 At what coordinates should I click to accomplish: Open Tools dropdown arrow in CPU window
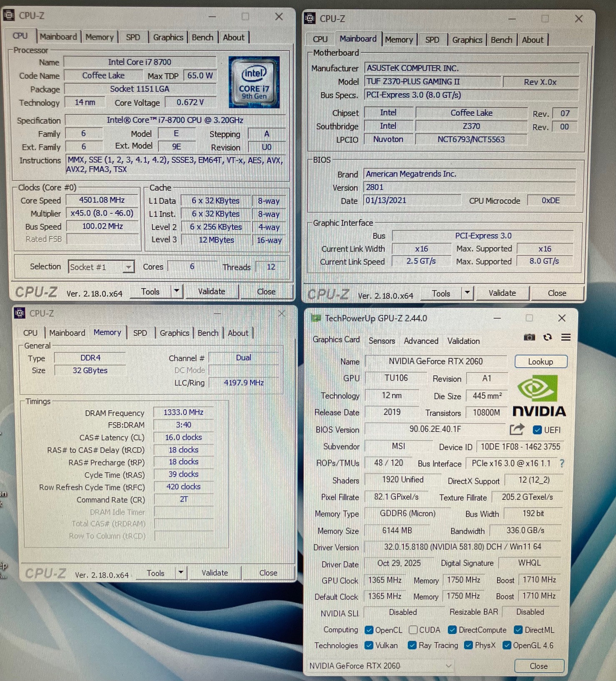177,291
